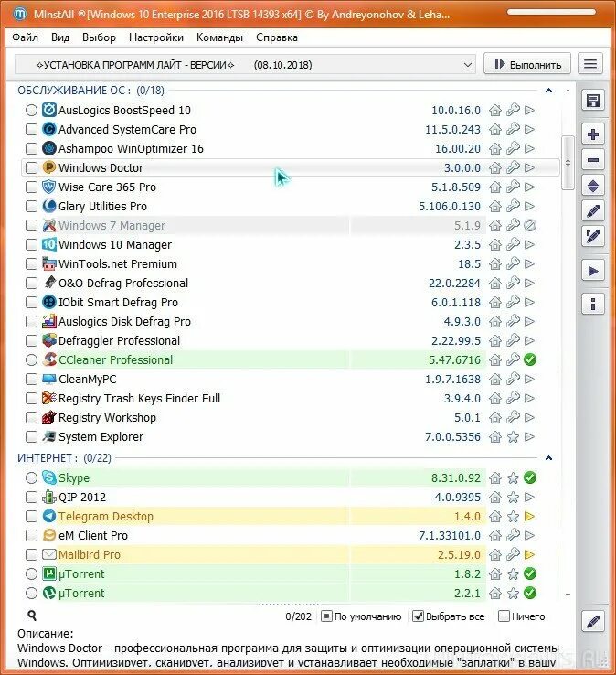The width and height of the screenshot is (616, 675).
Task: Click blocked icon for Windows 7 Manager
Action: (x=530, y=225)
